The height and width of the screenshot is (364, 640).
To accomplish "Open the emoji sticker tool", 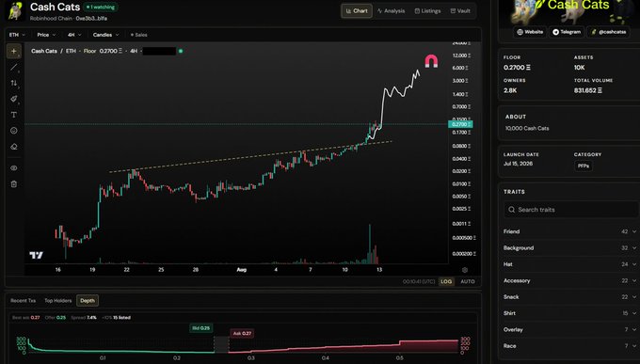I will click(x=14, y=131).
